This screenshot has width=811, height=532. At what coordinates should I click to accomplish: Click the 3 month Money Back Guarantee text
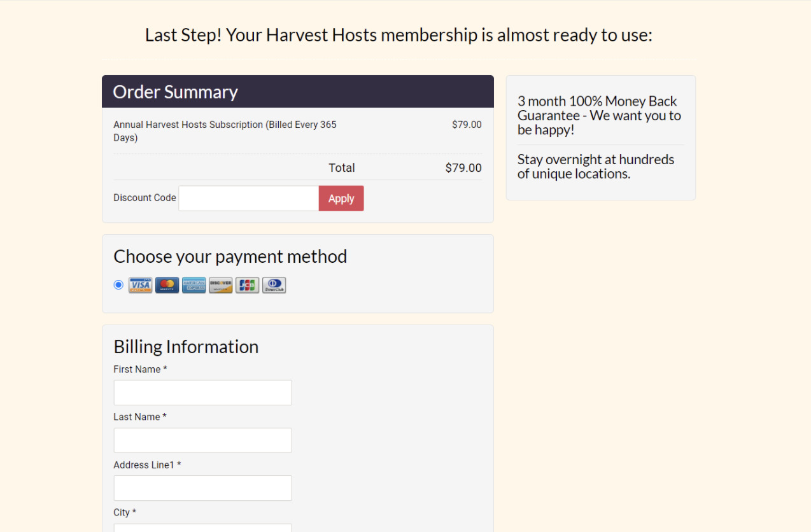tap(600, 116)
